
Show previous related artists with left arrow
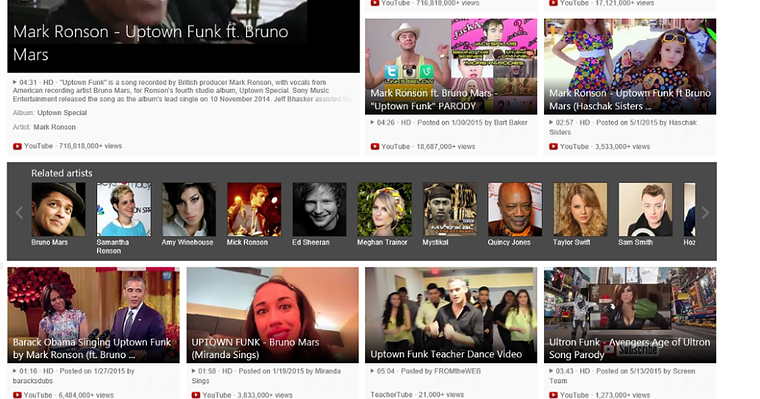pyautogui.click(x=19, y=212)
